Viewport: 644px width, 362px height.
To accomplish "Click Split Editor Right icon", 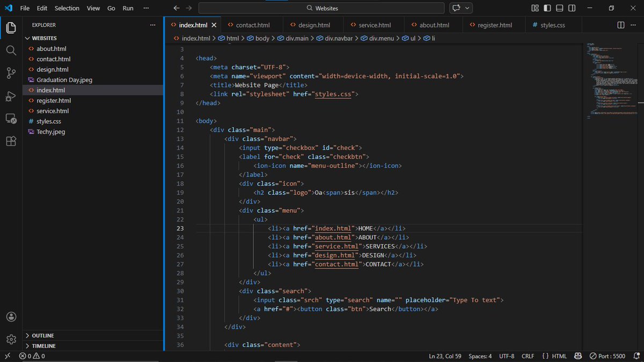I will click(621, 25).
